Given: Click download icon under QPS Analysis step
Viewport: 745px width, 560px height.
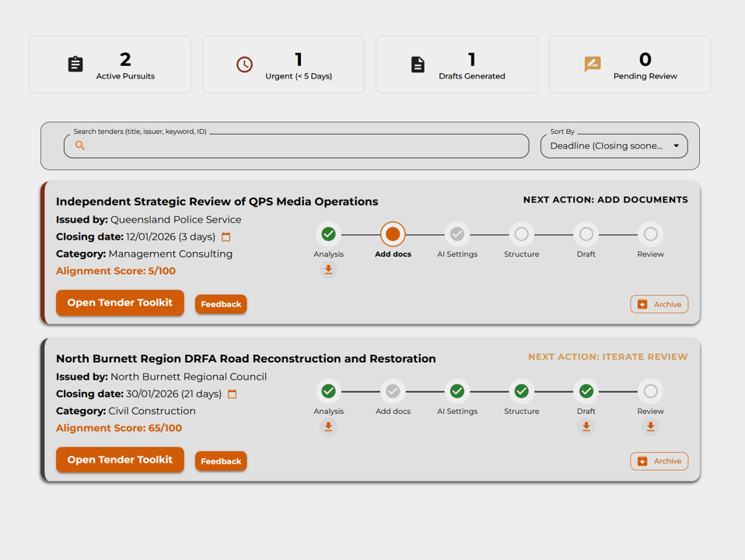Looking at the screenshot, I should click(328, 270).
